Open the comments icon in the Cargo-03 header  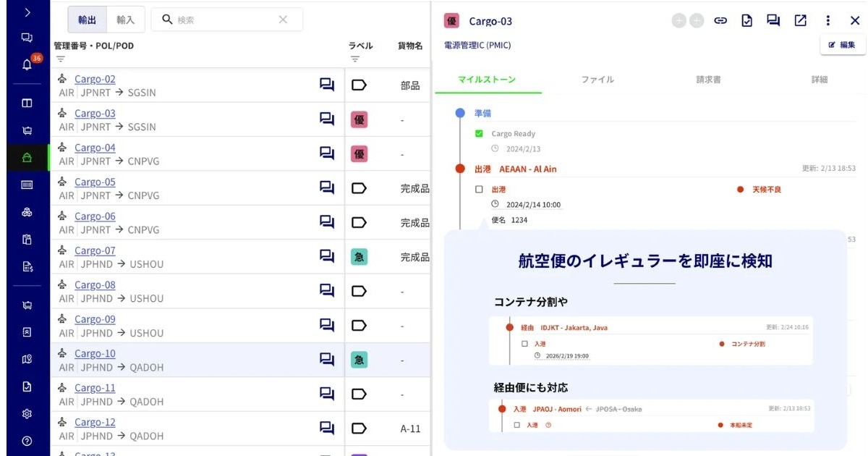tap(773, 21)
